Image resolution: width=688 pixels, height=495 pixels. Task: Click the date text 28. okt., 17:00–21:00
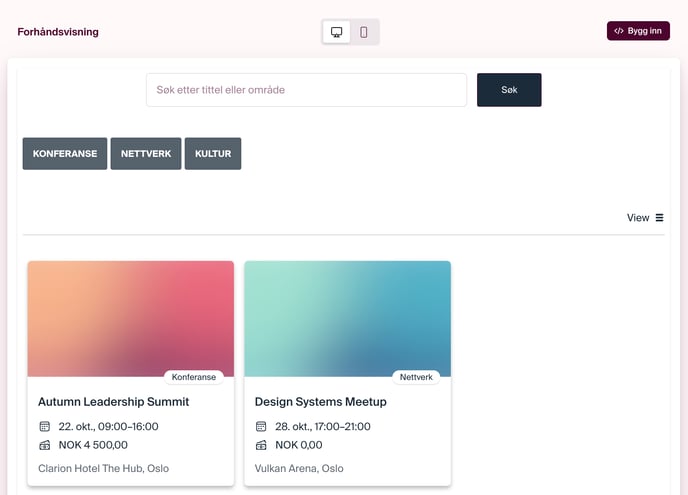[323, 427]
